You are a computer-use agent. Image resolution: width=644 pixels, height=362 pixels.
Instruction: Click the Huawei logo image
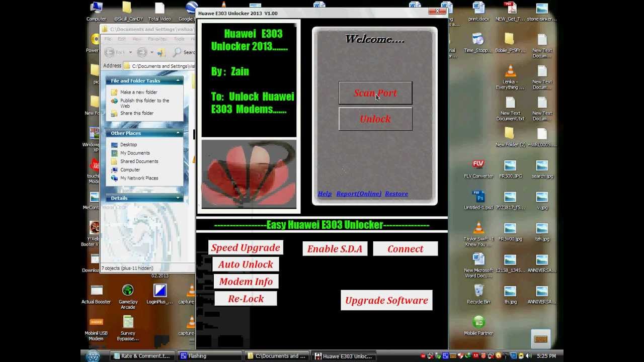[x=249, y=174]
